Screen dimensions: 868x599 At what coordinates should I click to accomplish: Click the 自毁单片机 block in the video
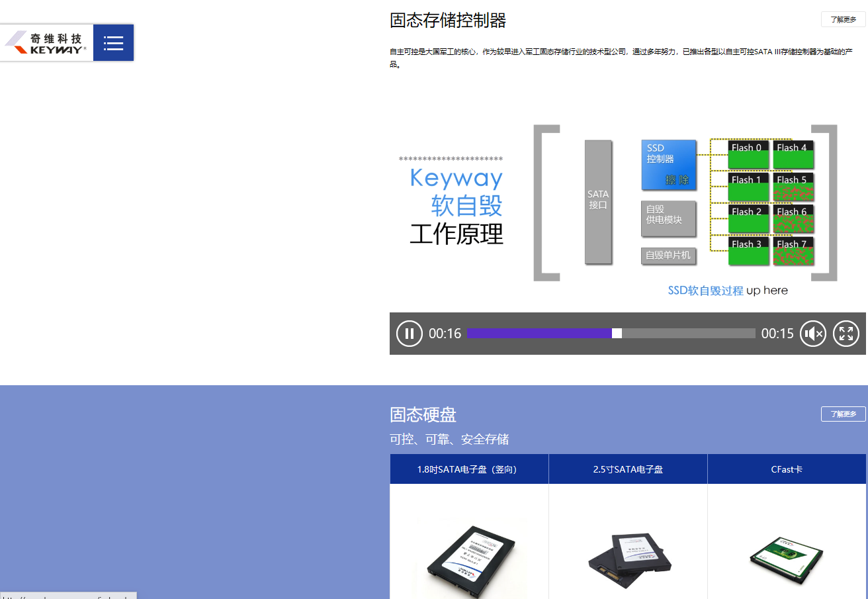[669, 255]
